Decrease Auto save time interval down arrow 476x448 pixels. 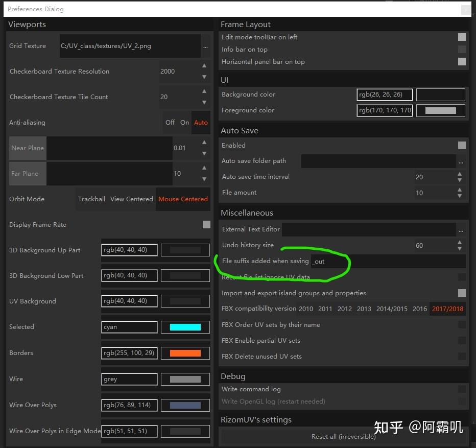pyautogui.click(x=460, y=180)
